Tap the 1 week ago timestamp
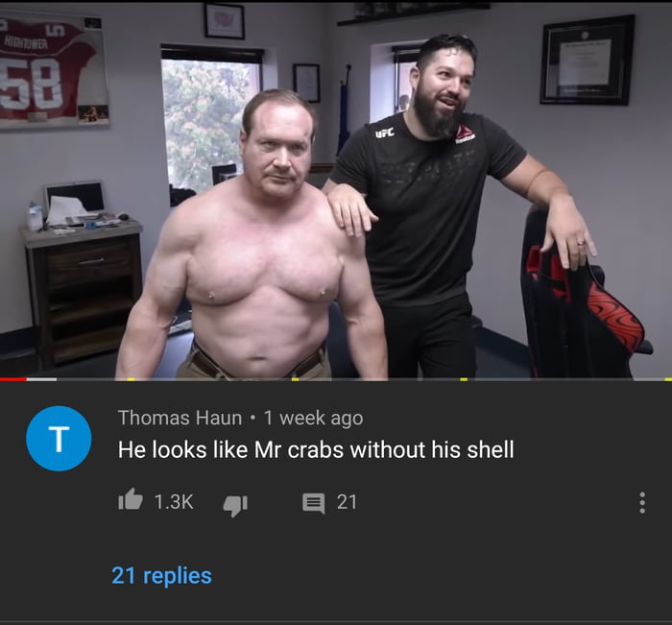The width and height of the screenshot is (672, 625). 313,418
